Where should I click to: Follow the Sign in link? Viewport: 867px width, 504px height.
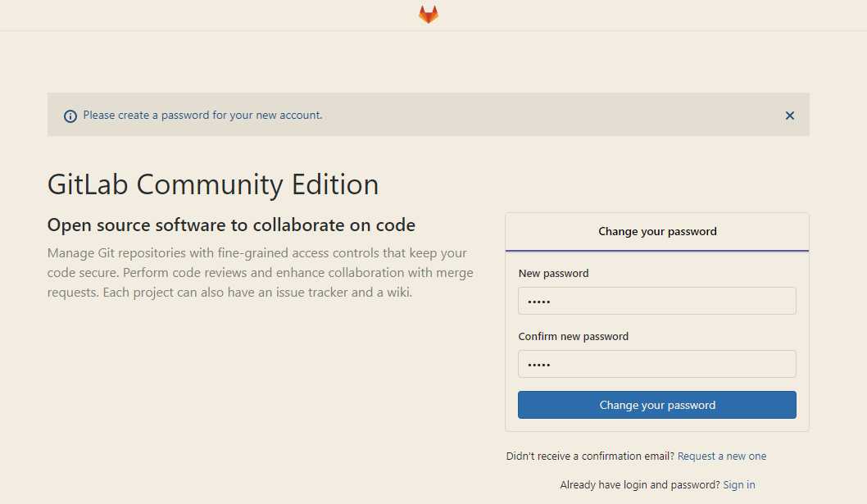(738, 485)
